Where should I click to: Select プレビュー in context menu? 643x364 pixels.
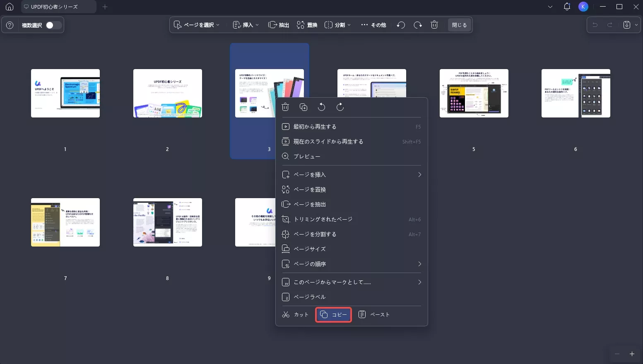click(x=352, y=156)
